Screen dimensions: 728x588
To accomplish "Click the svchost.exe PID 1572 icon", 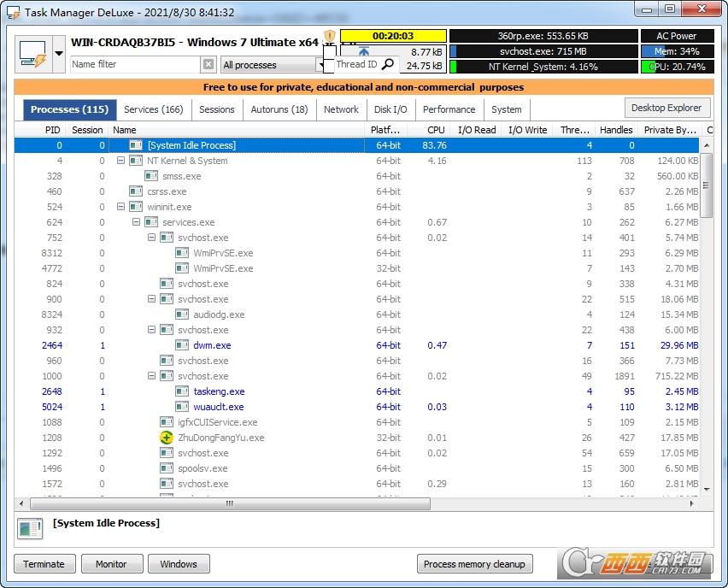I will pos(167,484).
